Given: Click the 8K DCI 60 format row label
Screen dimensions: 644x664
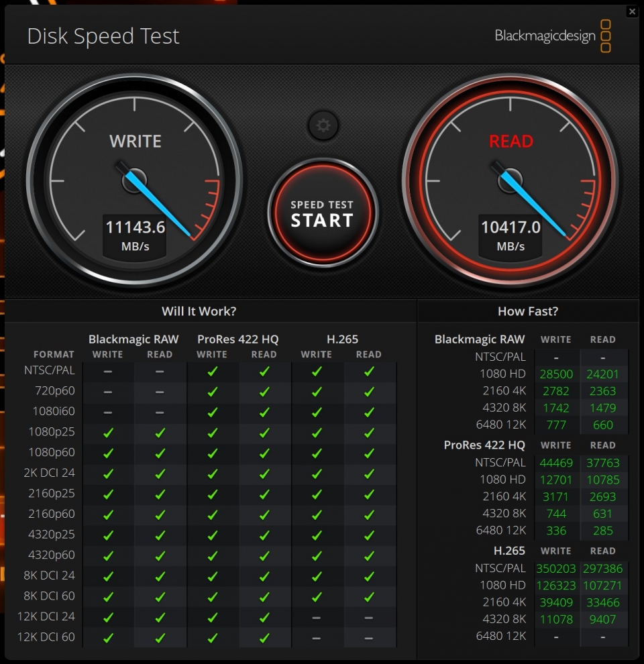Looking at the screenshot, I should [49, 596].
